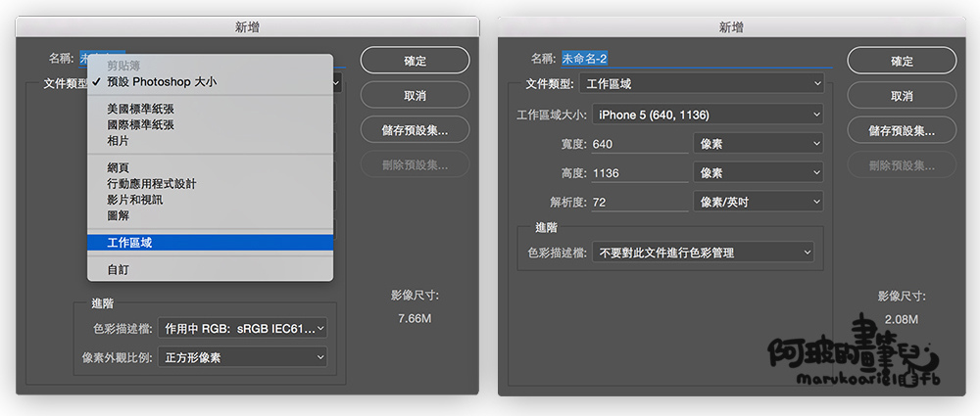
Task: Open the 像素/英吋 resolution unit dropdown
Action: pos(758,202)
